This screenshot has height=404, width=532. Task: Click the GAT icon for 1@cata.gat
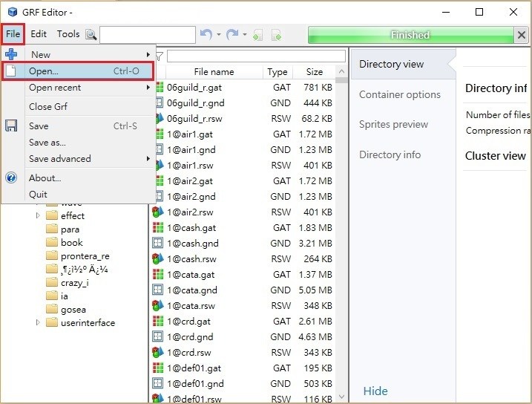click(x=158, y=274)
